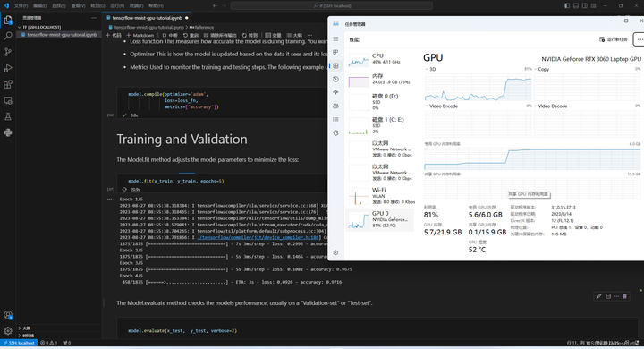Open the Python icon in activity bar
This screenshot has height=349, width=644.
point(8,132)
